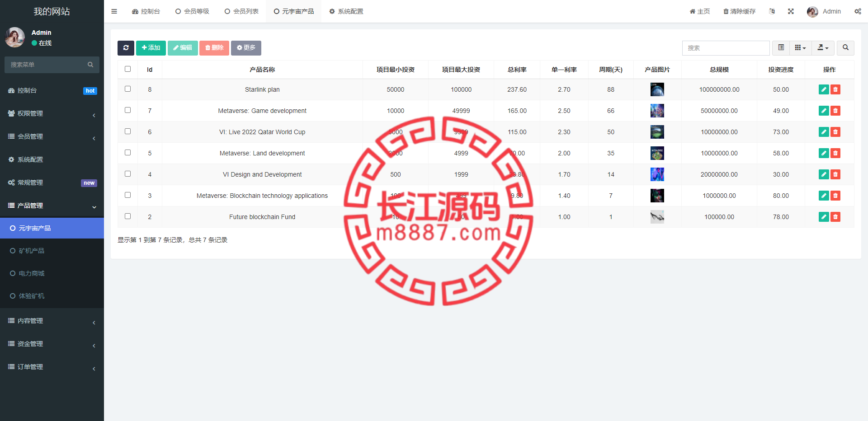Select the 元宇宙产品 top tab
The height and width of the screenshot is (421, 868).
[294, 11]
